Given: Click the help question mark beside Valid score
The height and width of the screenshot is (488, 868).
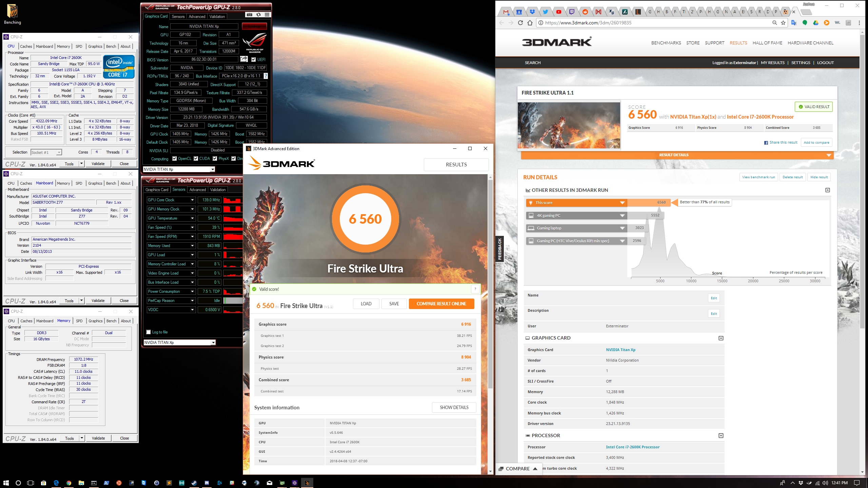Looking at the screenshot, I should [475, 289].
